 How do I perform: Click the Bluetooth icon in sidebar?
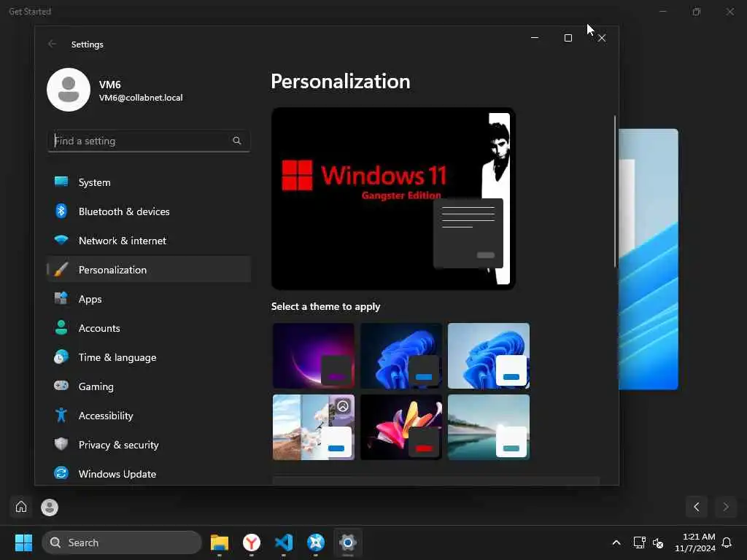pyautogui.click(x=61, y=211)
